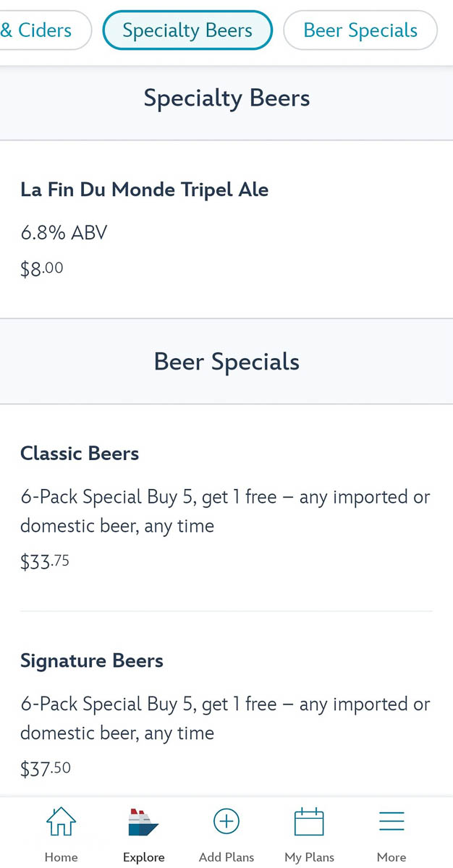Select the Specialty Beers category chip

[x=187, y=30]
